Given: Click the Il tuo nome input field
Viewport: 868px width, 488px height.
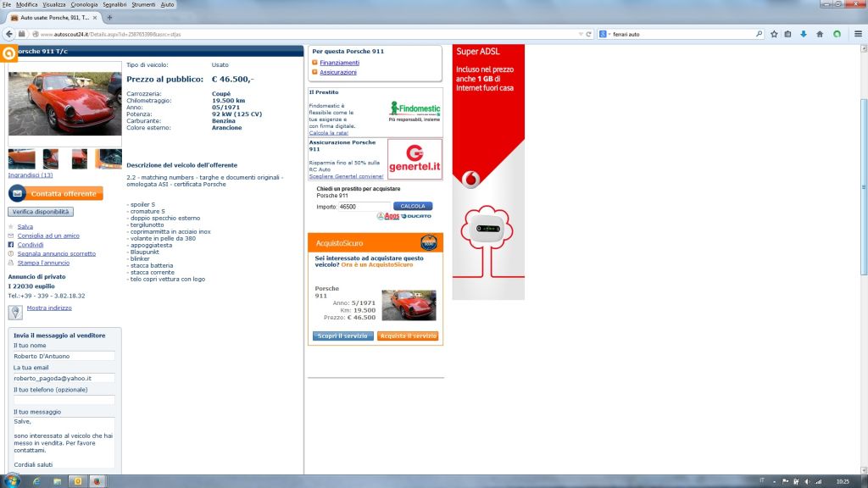Looking at the screenshot, I should coord(64,357).
